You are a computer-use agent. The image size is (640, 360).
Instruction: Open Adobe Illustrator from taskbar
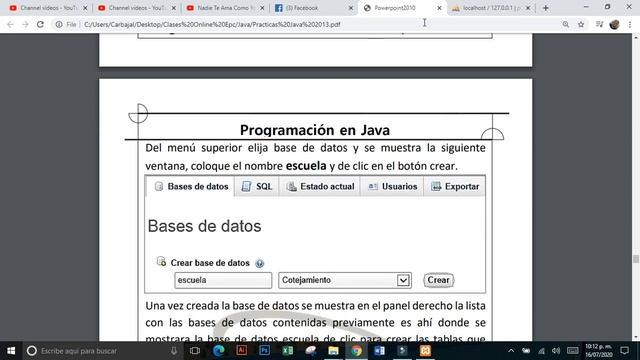242,351
